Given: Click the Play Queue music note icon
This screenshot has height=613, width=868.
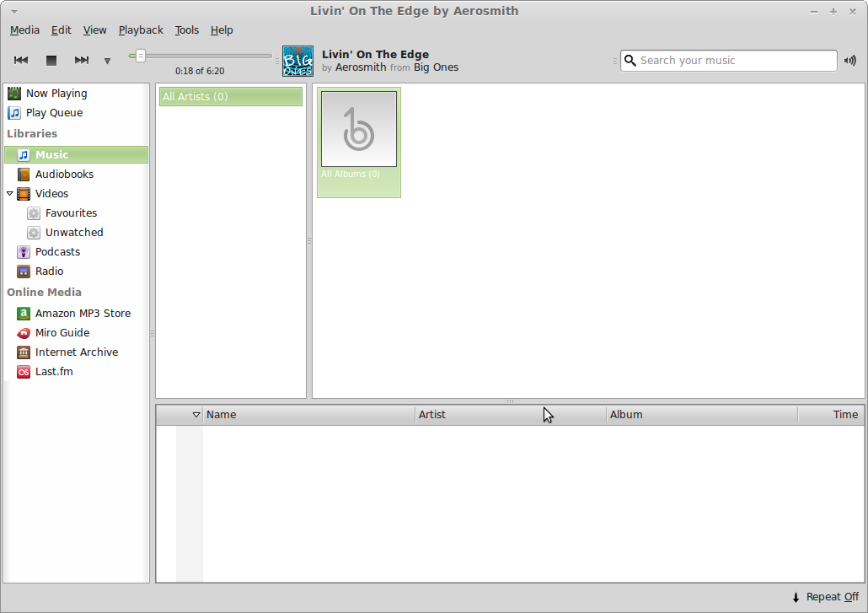Looking at the screenshot, I should pos(14,113).
